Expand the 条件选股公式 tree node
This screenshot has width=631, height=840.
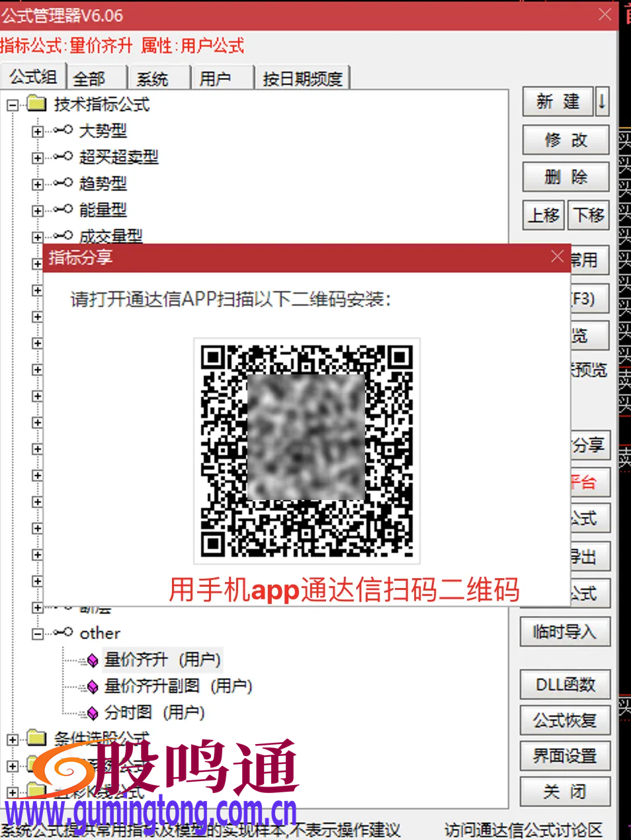tap(11, 739)
